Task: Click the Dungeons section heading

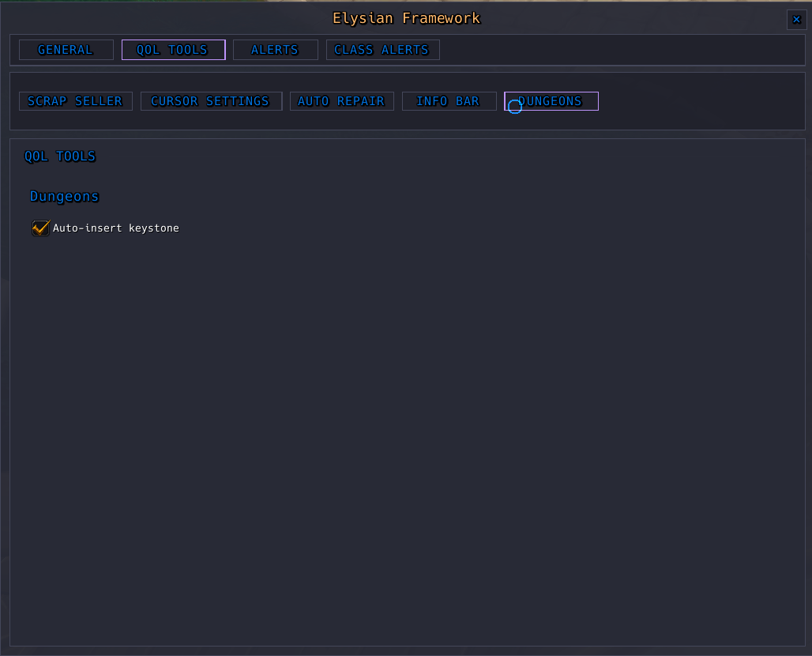Action: 64,196
